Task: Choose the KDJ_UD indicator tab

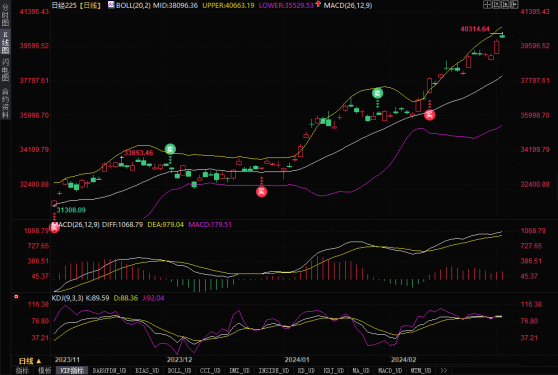Action: (x=333, y=371)
